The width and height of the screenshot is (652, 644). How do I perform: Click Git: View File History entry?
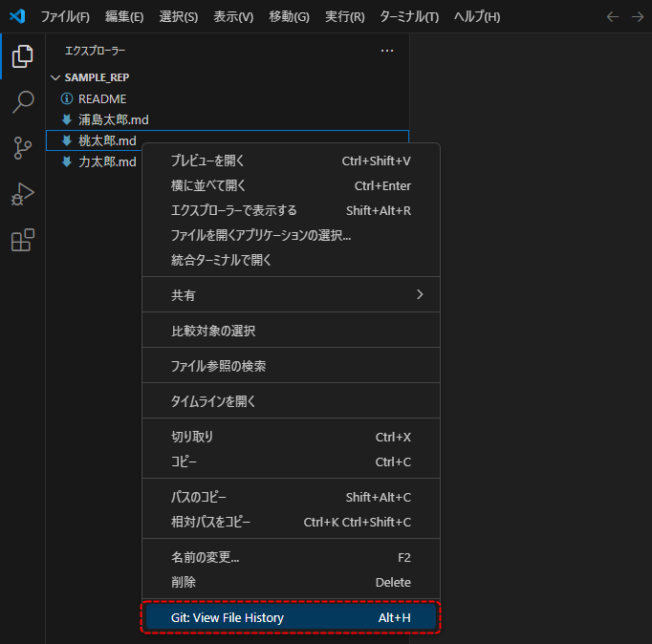[291, 618]
